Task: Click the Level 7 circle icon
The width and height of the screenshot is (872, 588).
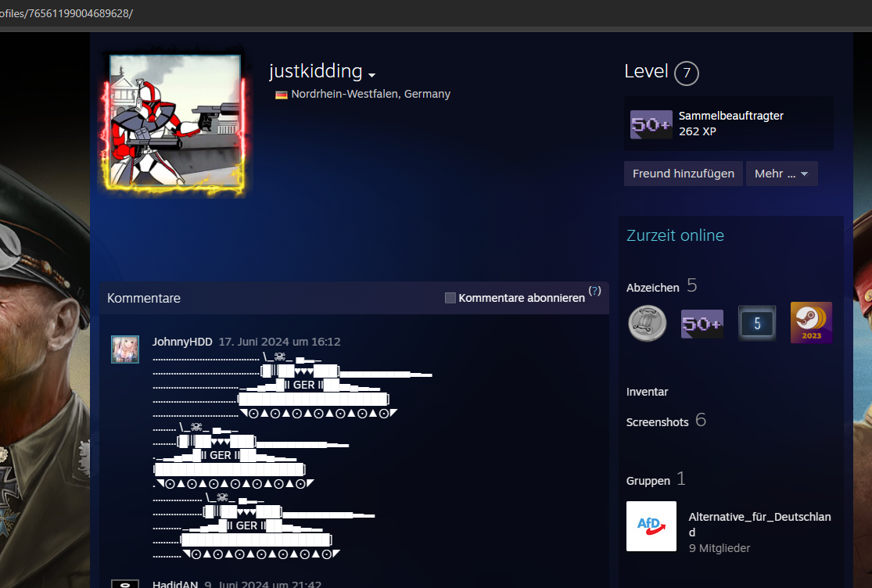Action: coord(686,73)
